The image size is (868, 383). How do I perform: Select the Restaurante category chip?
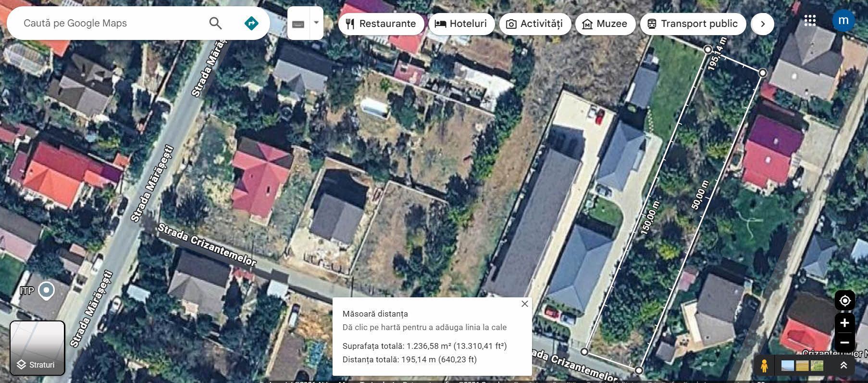point(381,24)
